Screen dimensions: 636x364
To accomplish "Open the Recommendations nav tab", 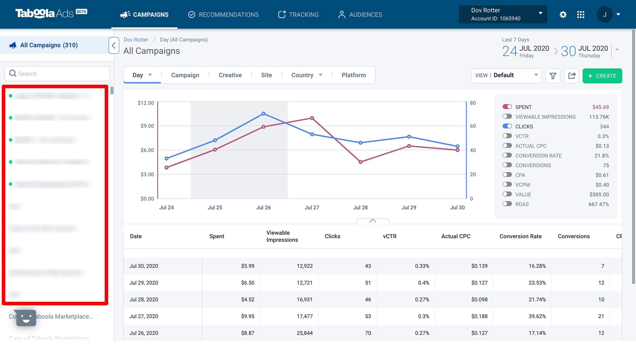I will pyautogui.click(x=223, y=15).
